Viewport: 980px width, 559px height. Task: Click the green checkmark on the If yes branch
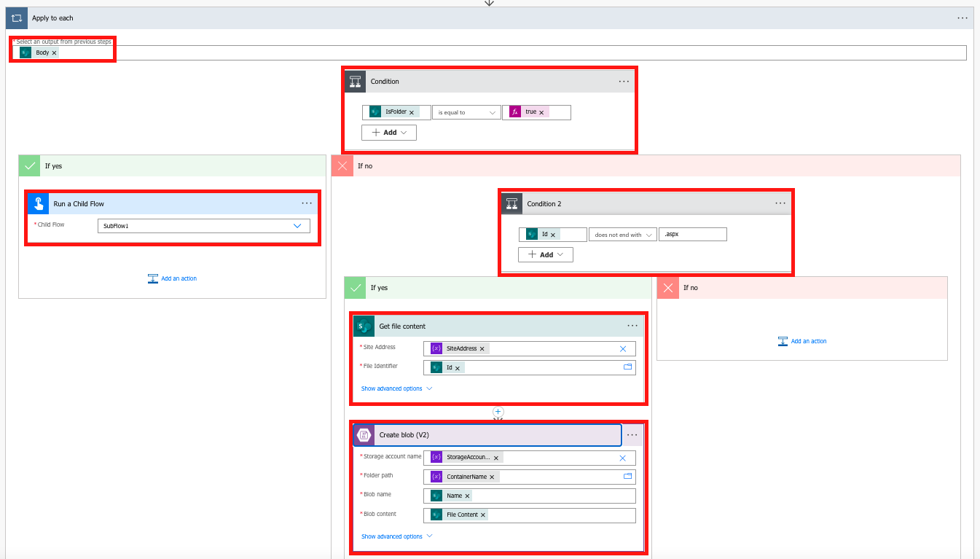[29, 165]
